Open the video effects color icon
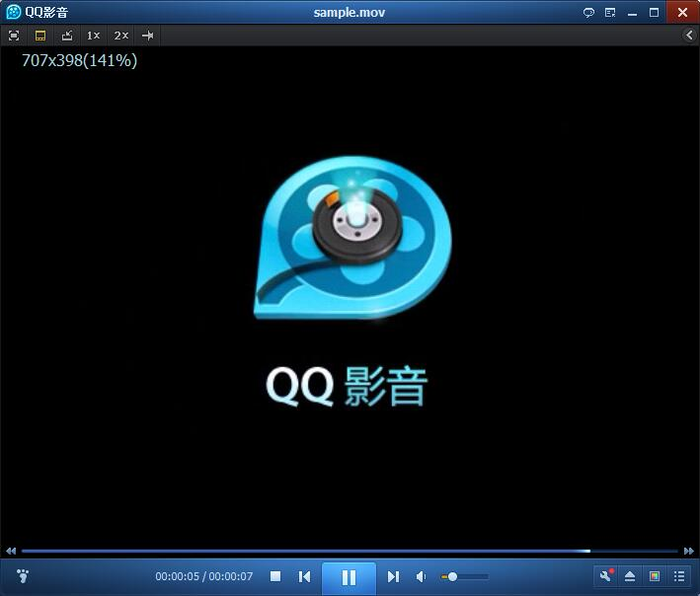 pos(654,576)
